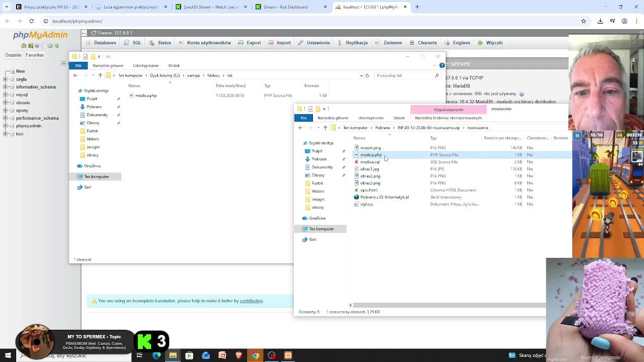Refresh the lek folder address bar

click(x=367, y=75)
